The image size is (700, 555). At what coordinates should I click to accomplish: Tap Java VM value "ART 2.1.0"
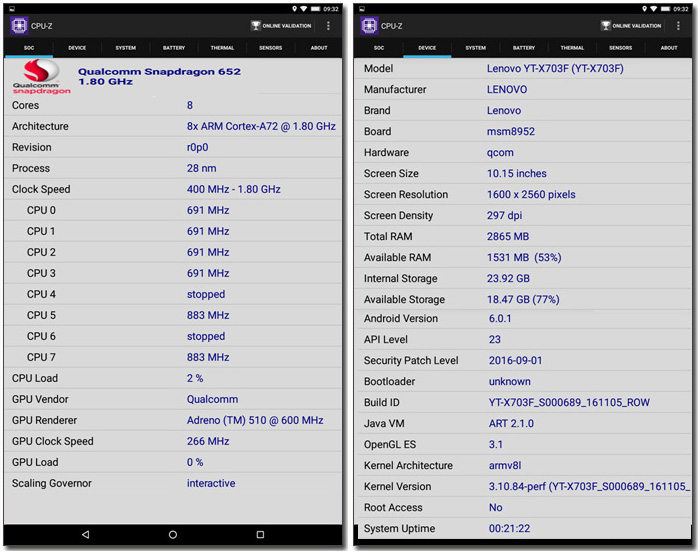pyautogui.click(x=511, y=424)
